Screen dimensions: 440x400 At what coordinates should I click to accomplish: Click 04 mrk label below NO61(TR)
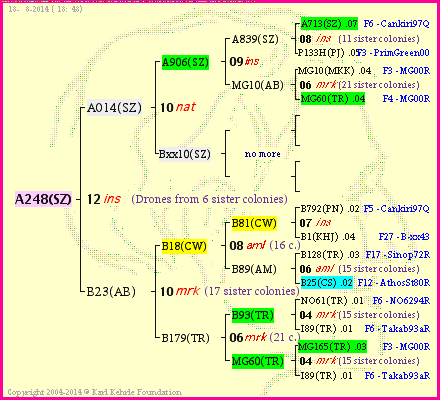359,315
